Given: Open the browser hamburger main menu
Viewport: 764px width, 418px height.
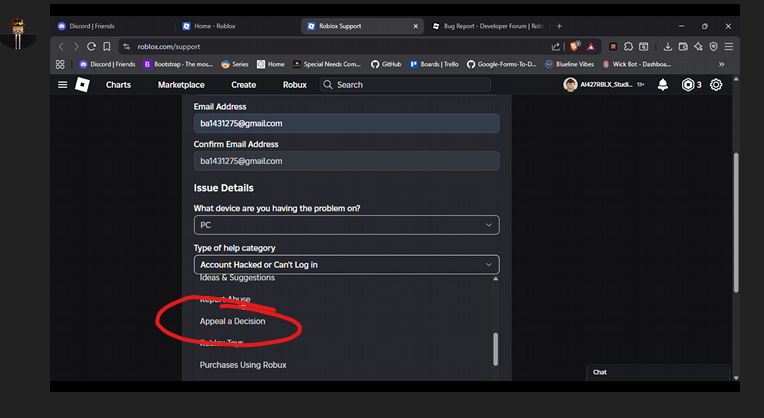Looking at the screenshot, I should 729,47.
